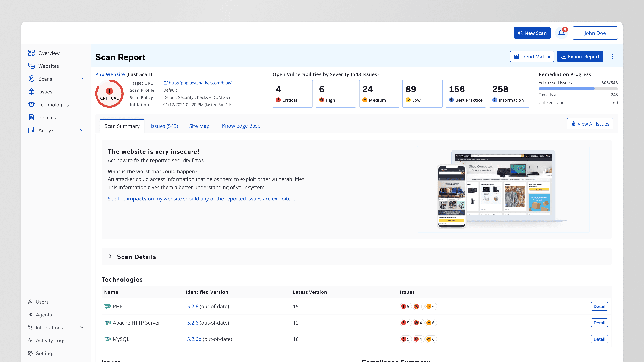The width and height of the screenshot is (644, 362).
Task: Click the Settings gear icon
Action: 30,353
